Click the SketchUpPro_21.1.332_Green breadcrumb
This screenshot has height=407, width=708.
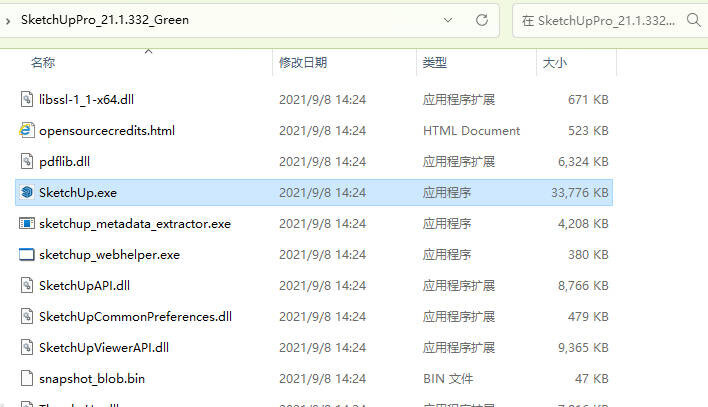click(103, 19)
